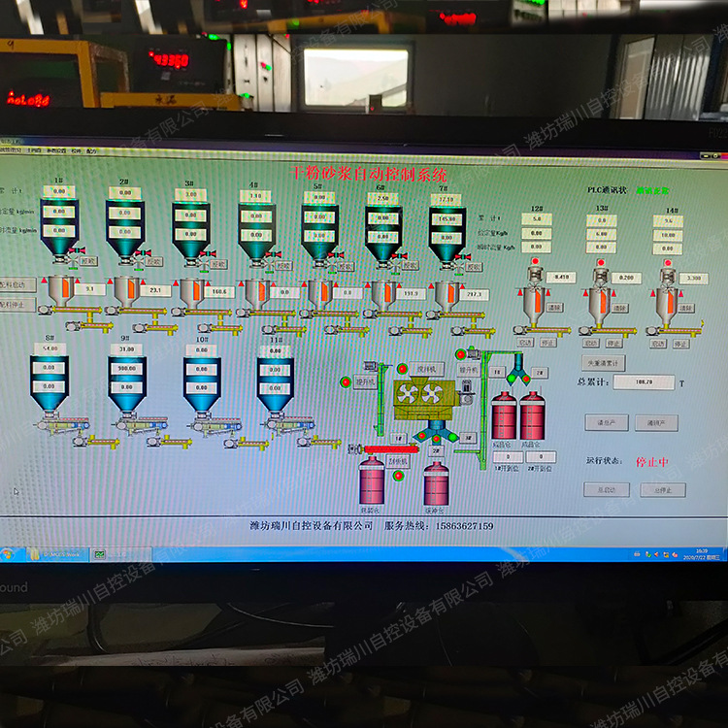This screenshot has width=728, height=728.
Task: Click the butterfly valve under silo 1#
Action: pos(77,250)
